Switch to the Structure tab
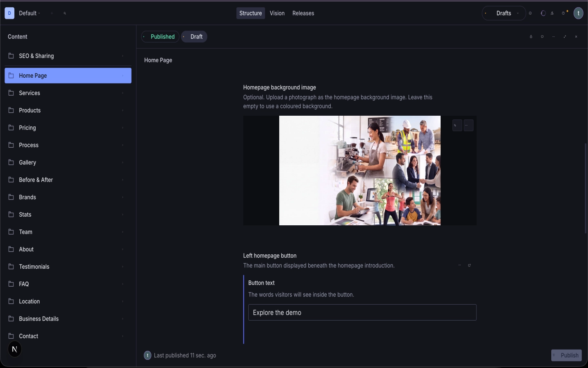 pos(251,13)
